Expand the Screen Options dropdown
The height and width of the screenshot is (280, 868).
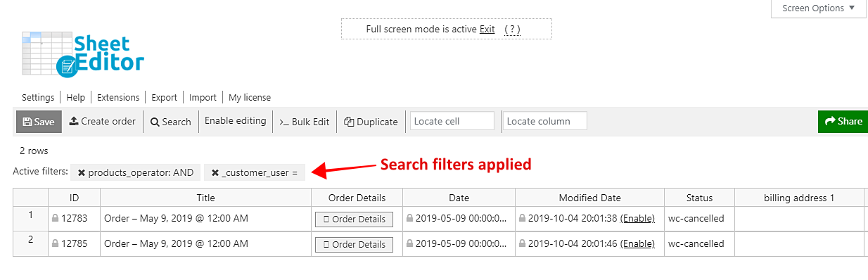819,8
